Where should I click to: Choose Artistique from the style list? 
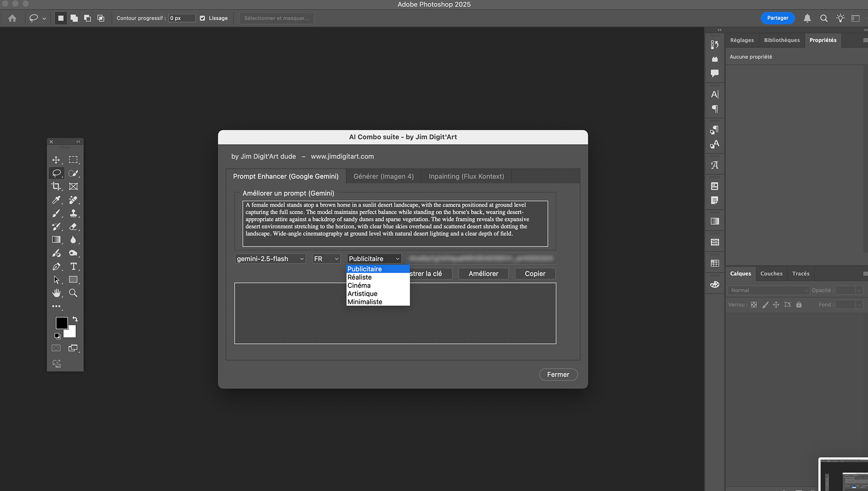pyautogui.click(x=378, y=293)
